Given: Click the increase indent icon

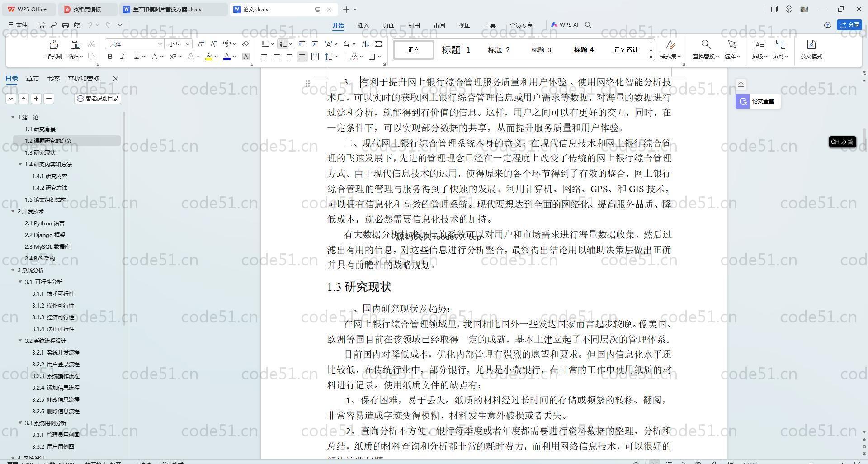Looking at the screenshot, I should [x=315, y=44].
